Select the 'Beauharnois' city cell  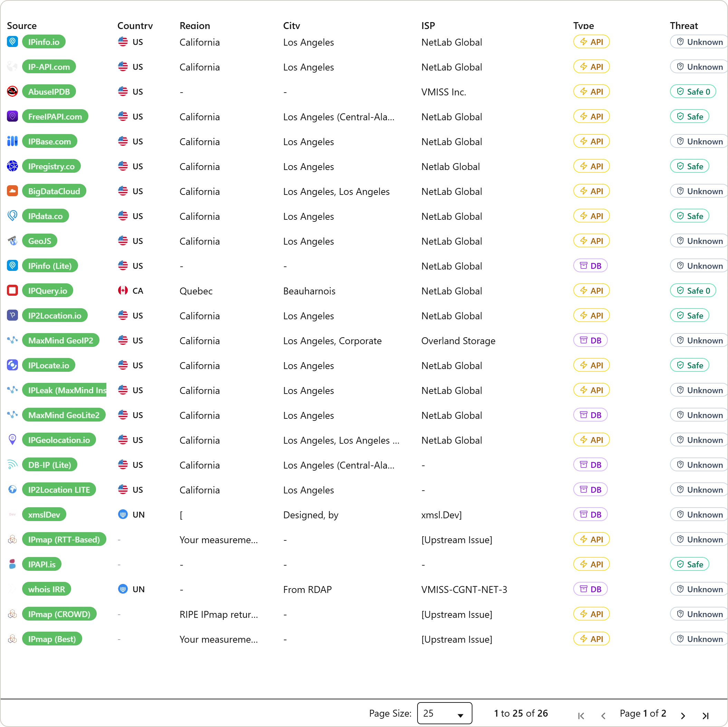coord(309,291)
